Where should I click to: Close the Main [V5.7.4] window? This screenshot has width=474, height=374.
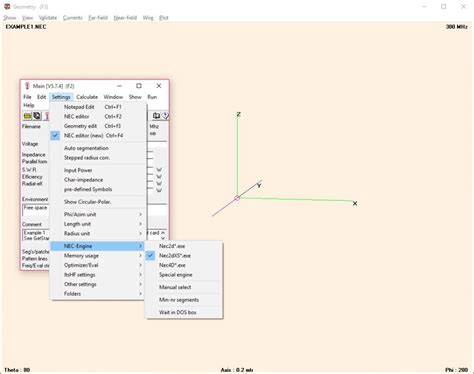coord(159,86)
